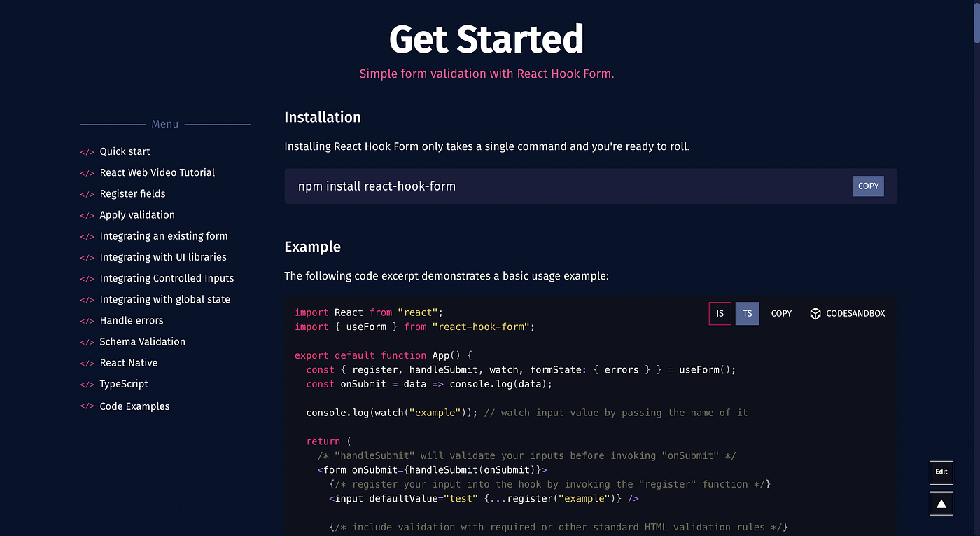The width and height of the screenshot is (980, 536).
Task: Click the Edit page button
Action: pyautogui.click(x=941, y=472)
